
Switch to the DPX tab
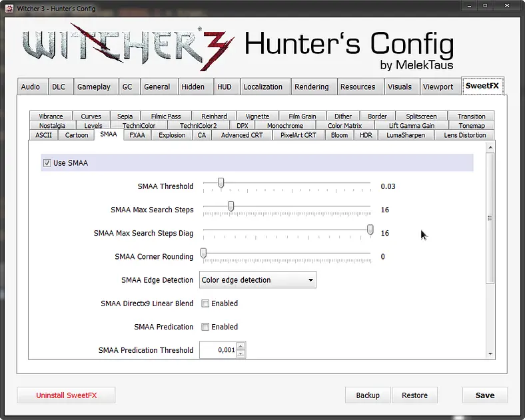click(243, 125)
